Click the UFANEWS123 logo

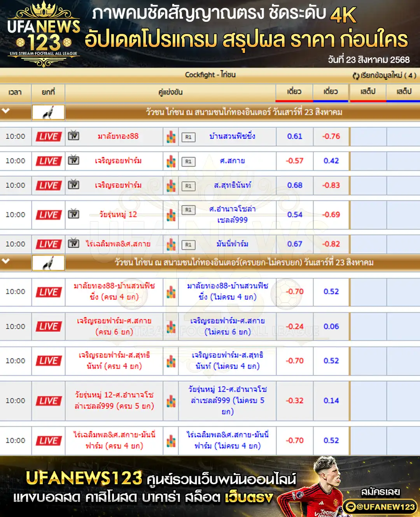[44, 34]
